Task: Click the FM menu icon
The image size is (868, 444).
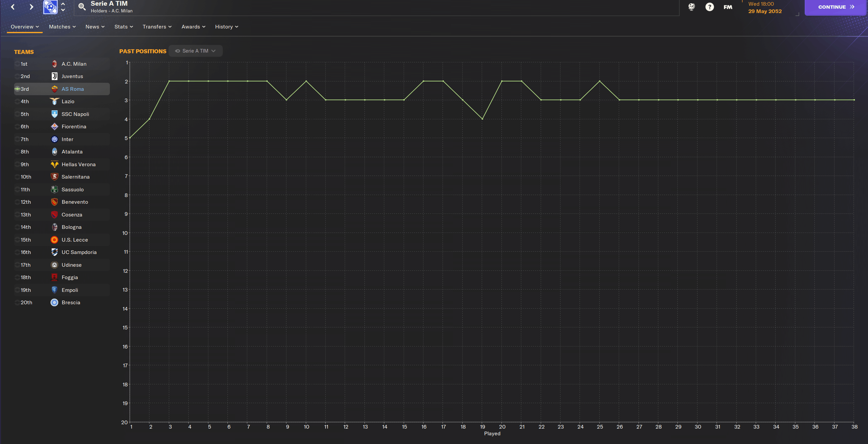Action: coord(728,7)
